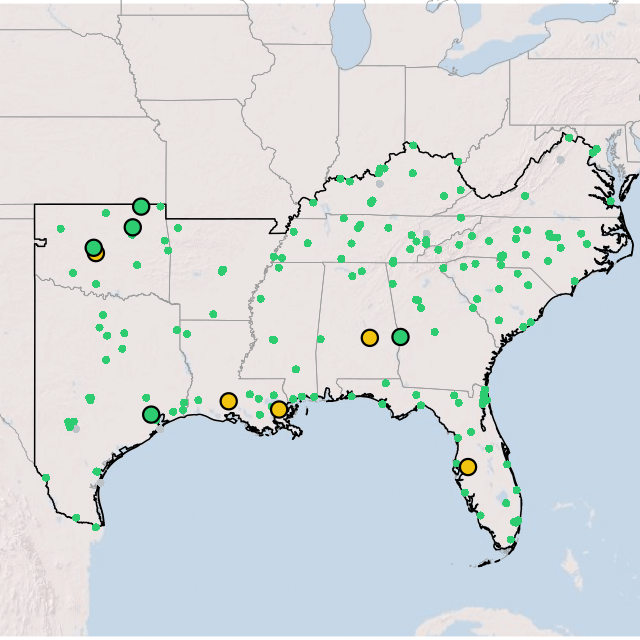This screenshot has width=640, height=640.
Task: Select the large yellow marker at New Orleans
Action: [x=279, y=409]
